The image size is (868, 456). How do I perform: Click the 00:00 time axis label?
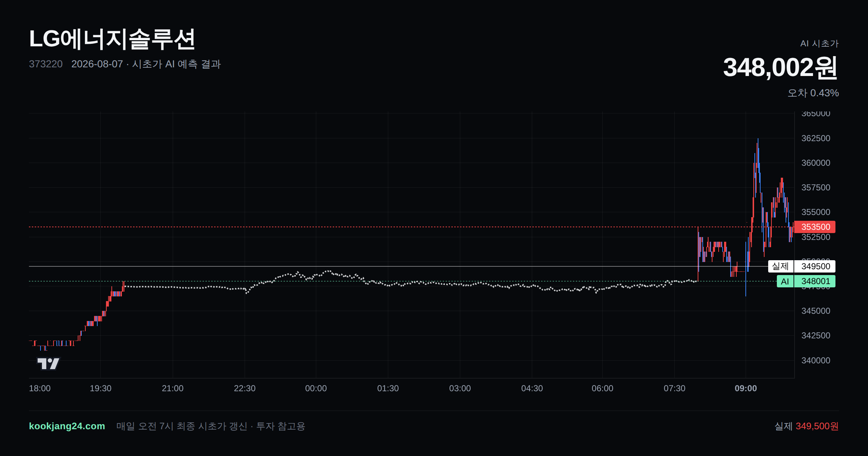point(316,388)
